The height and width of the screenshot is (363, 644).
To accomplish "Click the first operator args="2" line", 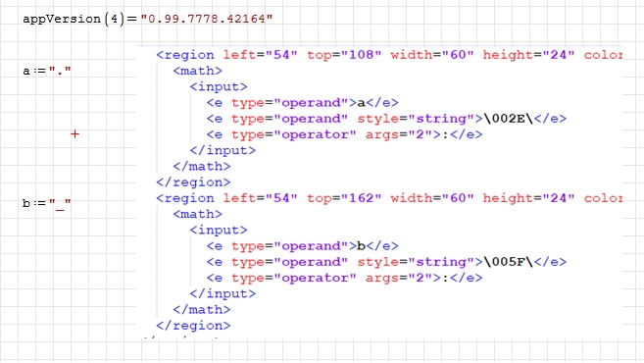I will pos(344,134).
